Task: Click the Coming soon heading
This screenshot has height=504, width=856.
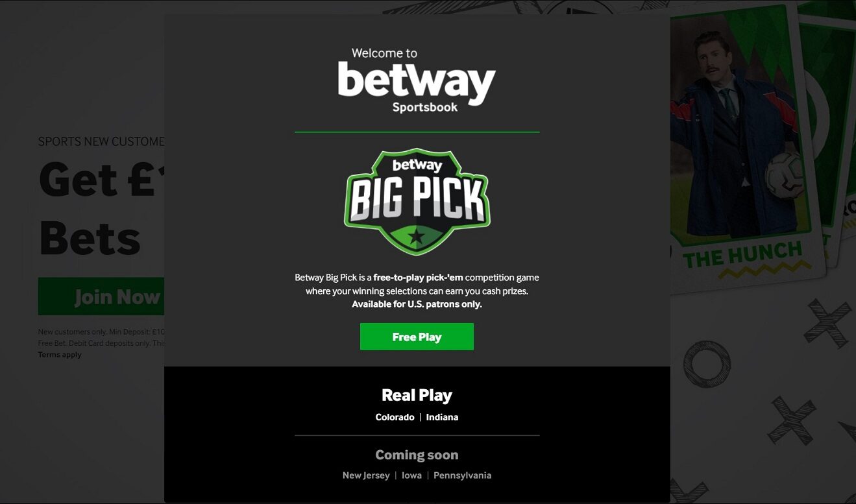Action: 417,455
